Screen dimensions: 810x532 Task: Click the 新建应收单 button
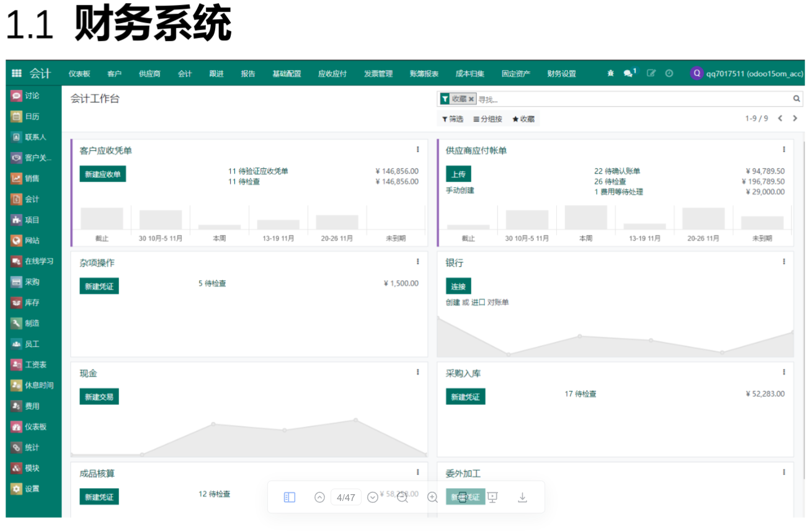click(102, 174)
